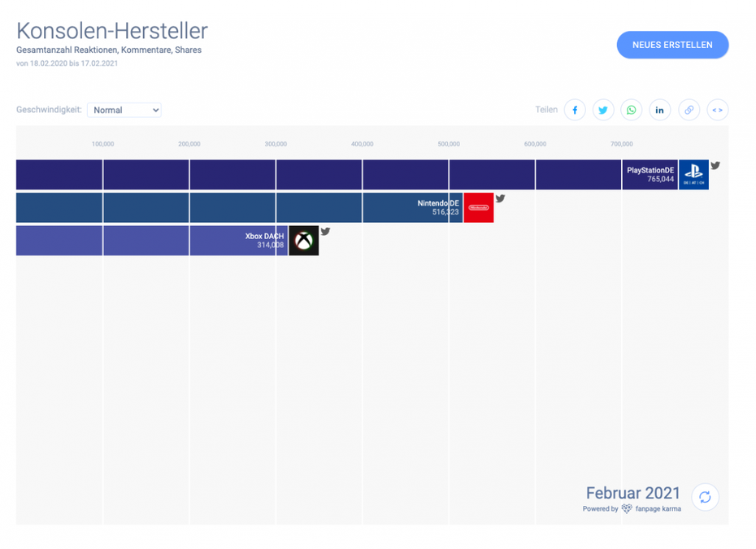Click Twitter bird next to Xbox DACH
The image size is (756, 549).
point(325,231)
